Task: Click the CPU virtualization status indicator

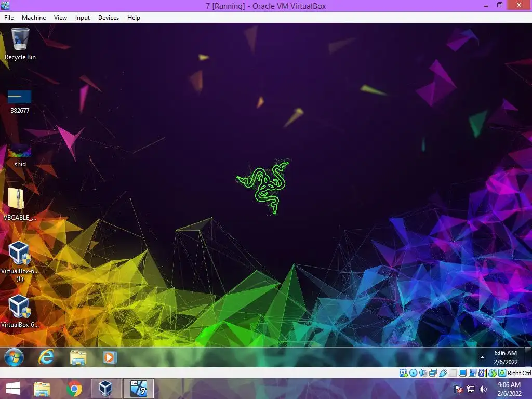Action: pyautogui.click(x=483, y=373)
